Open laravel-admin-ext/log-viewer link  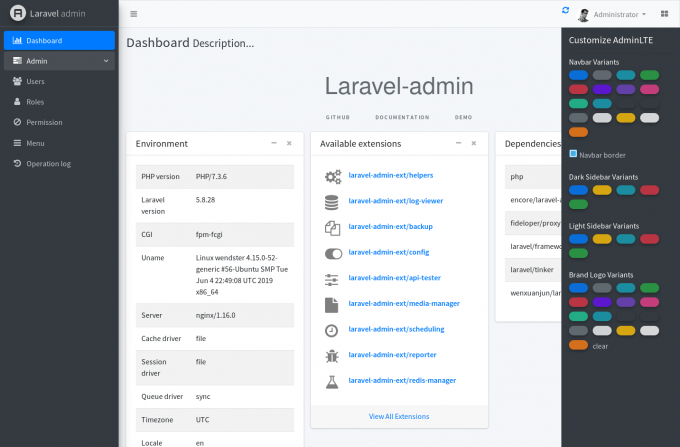[x=396, y=201]
